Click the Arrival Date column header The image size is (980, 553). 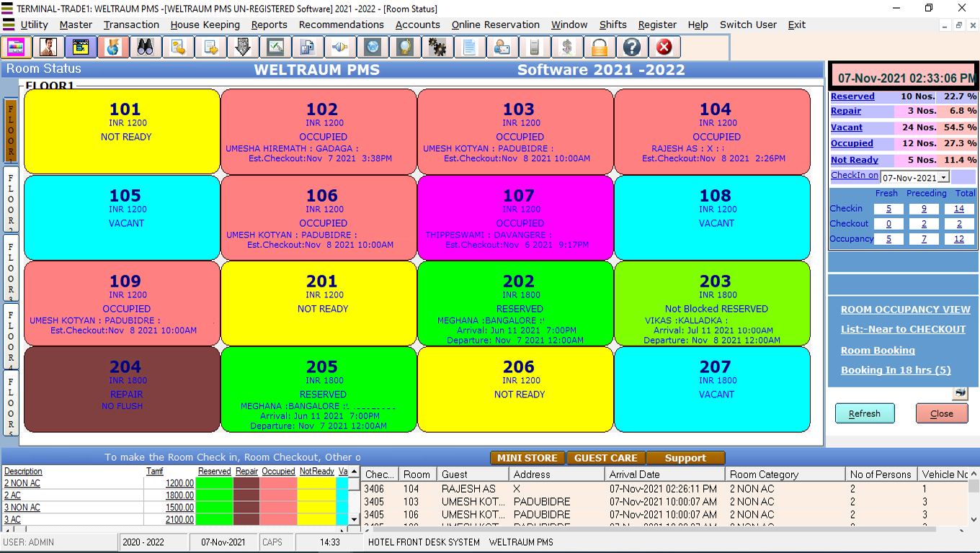(665, 475)
